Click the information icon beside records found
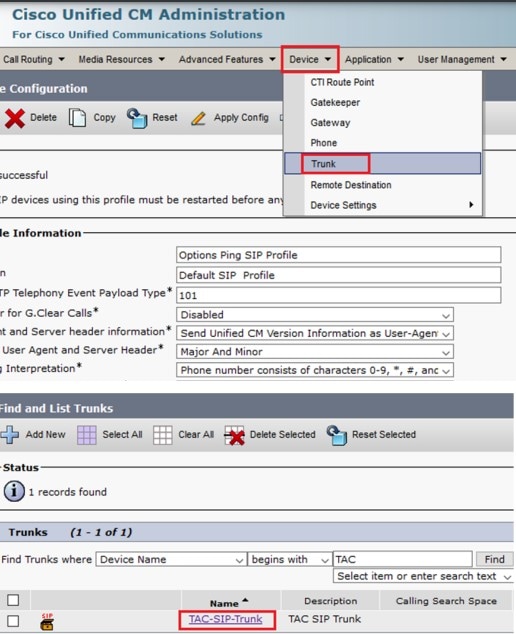Viewport: 516px width, 634px height. 14,491
